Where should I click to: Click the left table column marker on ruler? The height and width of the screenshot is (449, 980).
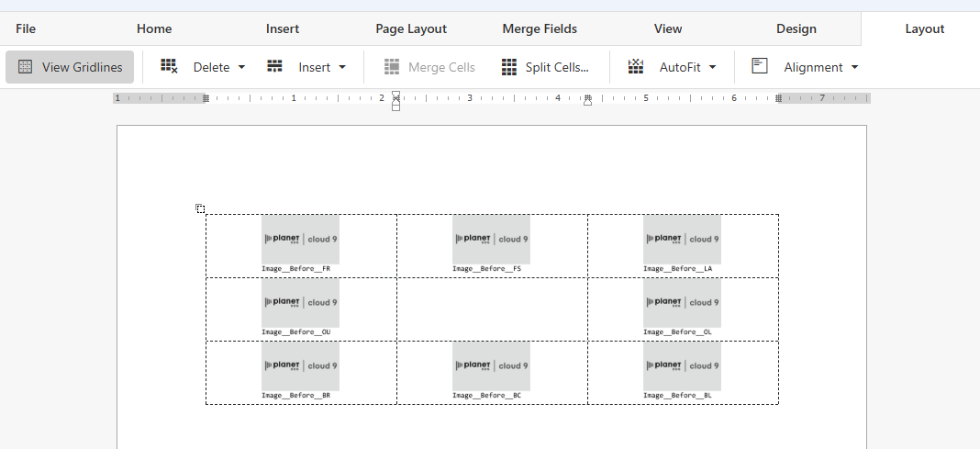point(206,98)
